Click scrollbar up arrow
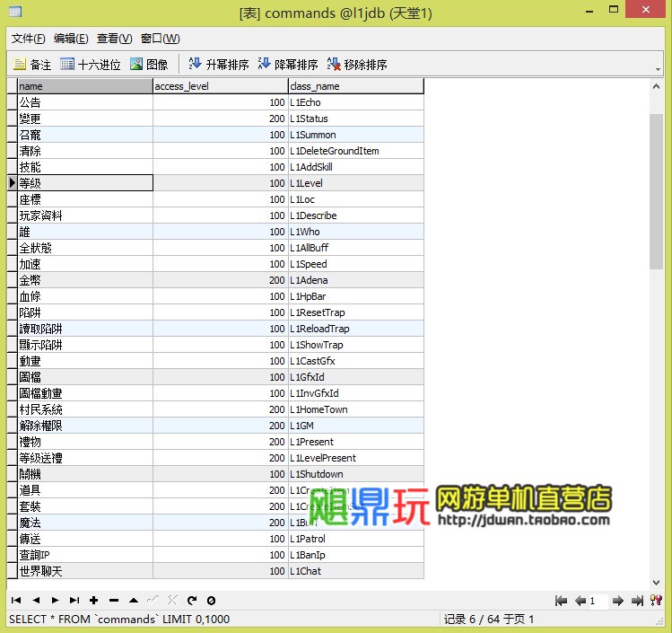The image size is (672, 633). point(656,86)
